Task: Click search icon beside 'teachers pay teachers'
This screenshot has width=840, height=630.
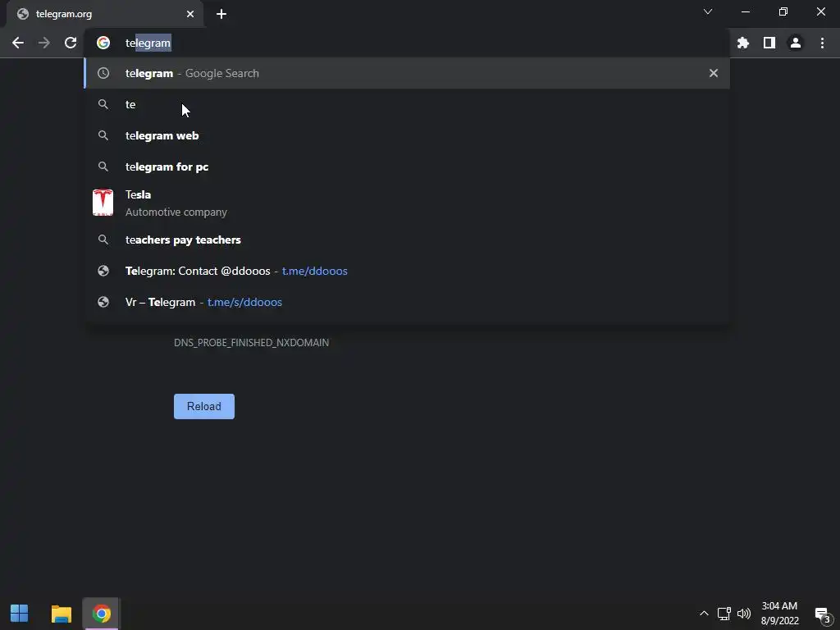Action: point(103,240)
